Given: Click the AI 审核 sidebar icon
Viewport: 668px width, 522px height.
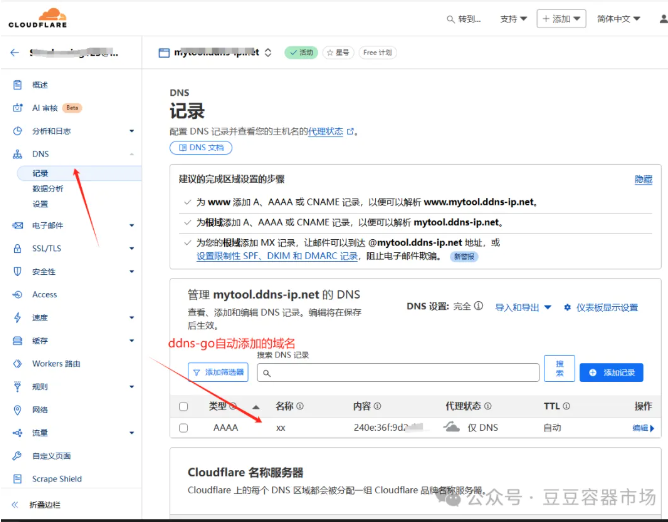Looking at the screenshot, I should click(x=17, y=108).
